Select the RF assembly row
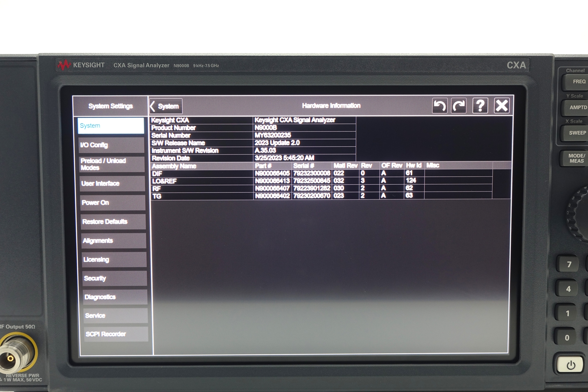 tap(322, 188)
